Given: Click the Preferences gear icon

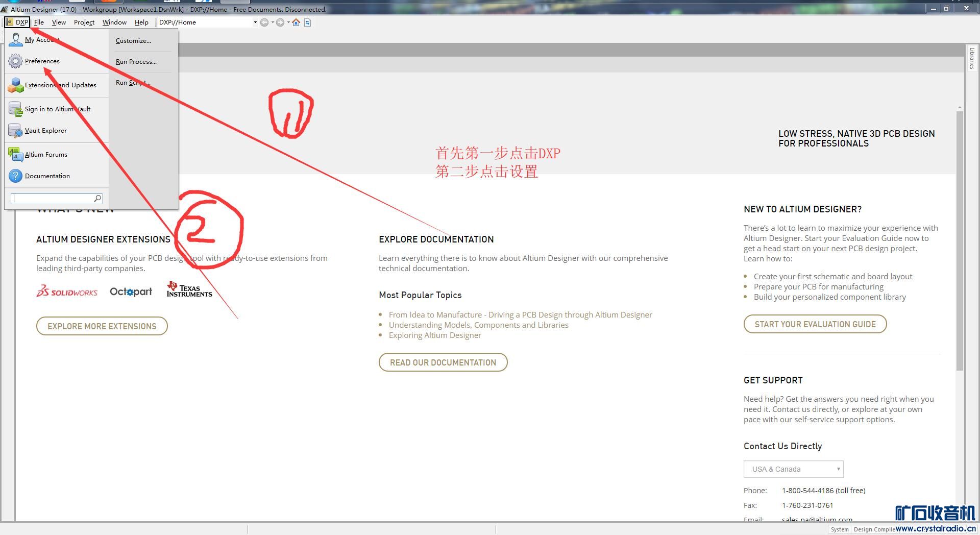Looking at the screenshot, I should [x=16, y=61].
